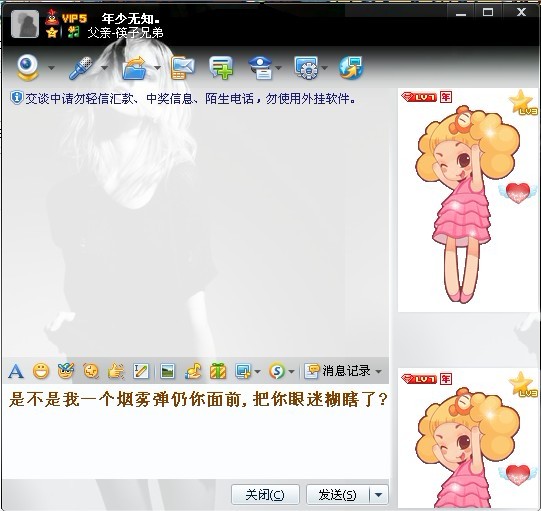Screen dimensions: 541x511
Task: Expand remote assistance options arrow
Action: [325, 68]
